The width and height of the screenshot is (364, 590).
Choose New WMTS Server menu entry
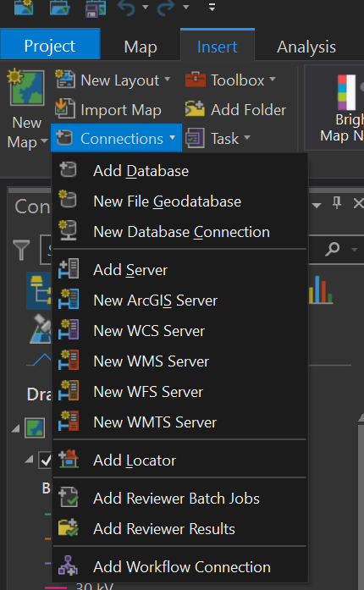180,422
